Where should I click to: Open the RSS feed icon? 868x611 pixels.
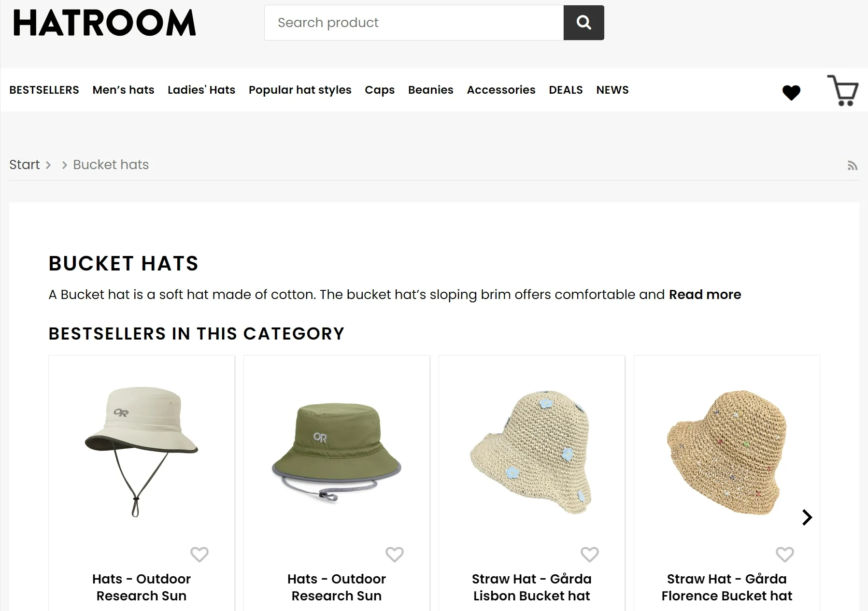tap(853, 166)
